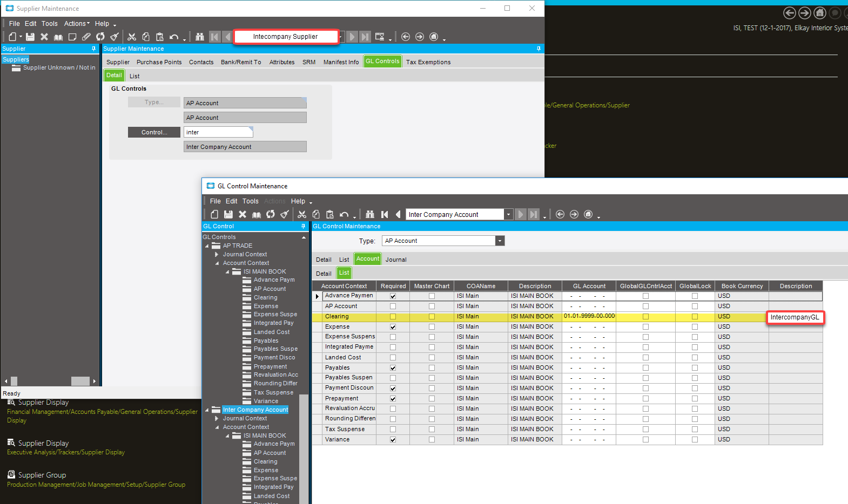The height and width of the screenshot is (504, 848).
Task: Switch to the Bank/Remit To tab
Action: click(x=241, y=62)
